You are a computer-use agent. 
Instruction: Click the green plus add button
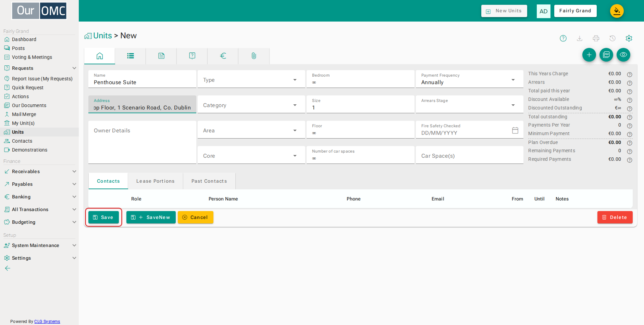[x=589, y=55]
